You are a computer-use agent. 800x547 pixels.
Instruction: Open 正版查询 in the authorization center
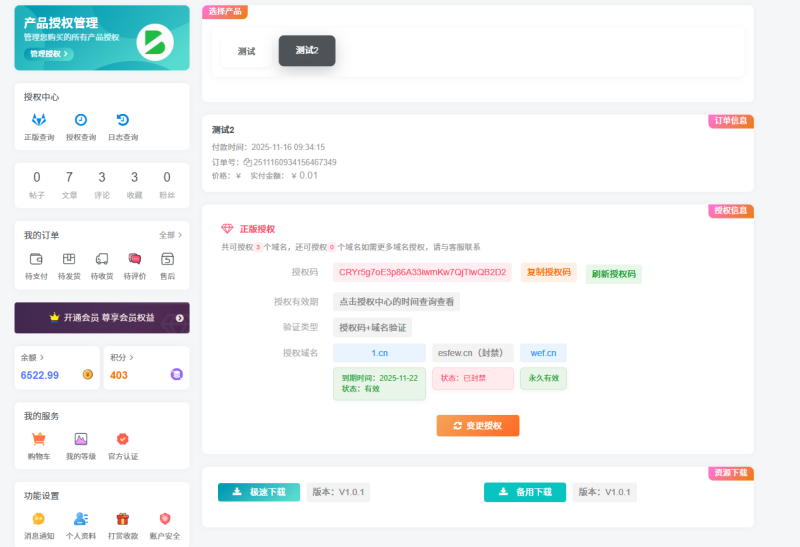[x=39, y=127]
